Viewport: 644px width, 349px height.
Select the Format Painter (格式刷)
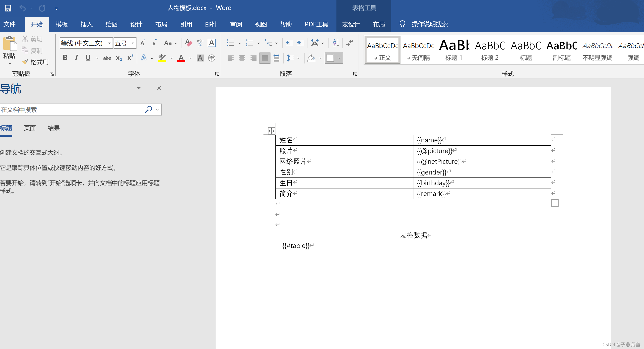pos(35,62)
